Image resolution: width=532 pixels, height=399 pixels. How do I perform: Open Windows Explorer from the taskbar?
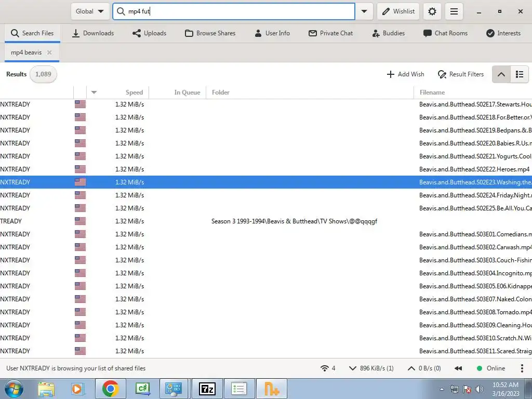(x=46, y=389)
